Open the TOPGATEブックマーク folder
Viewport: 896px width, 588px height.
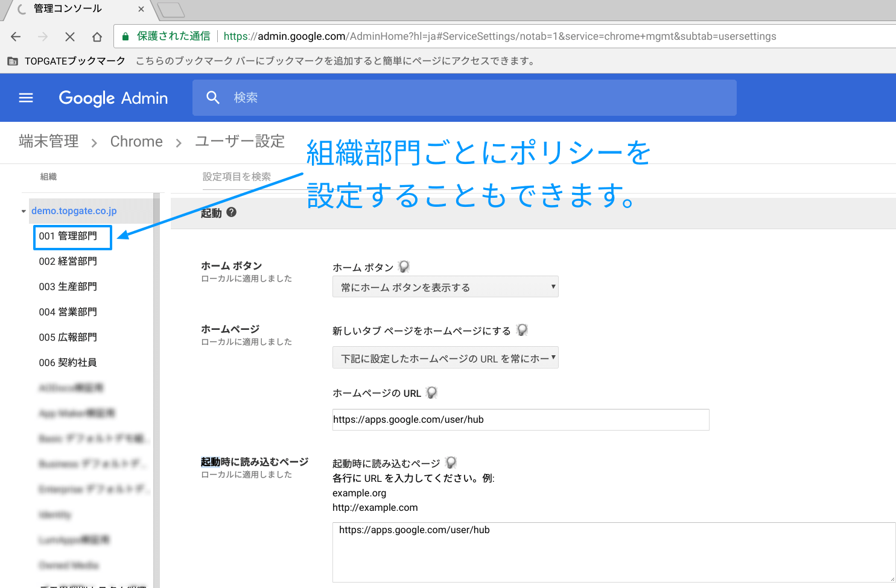66,61
